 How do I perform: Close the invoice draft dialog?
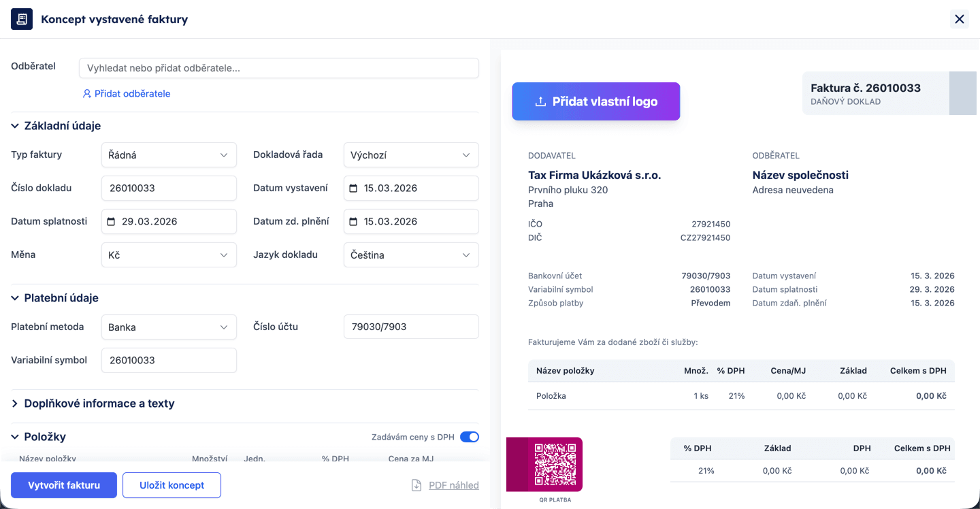pyautogui.click(x=960, y=19)
